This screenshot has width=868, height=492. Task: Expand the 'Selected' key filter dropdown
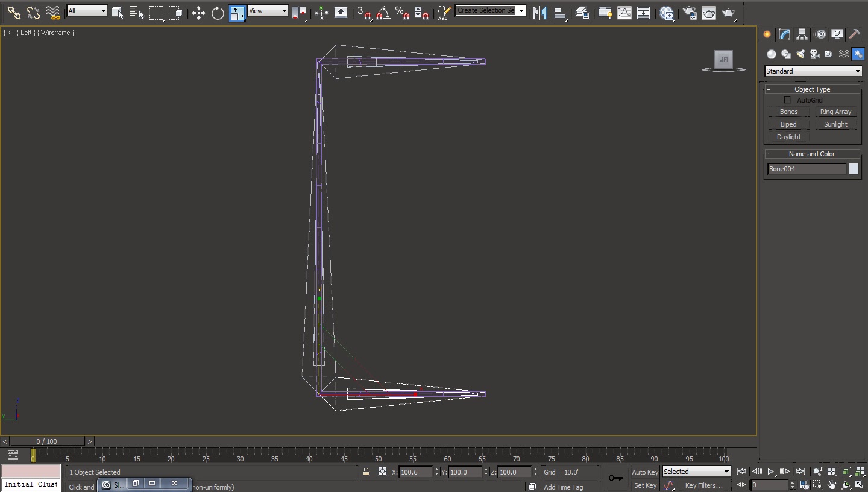pyautogui.click(x=696, y=471)
